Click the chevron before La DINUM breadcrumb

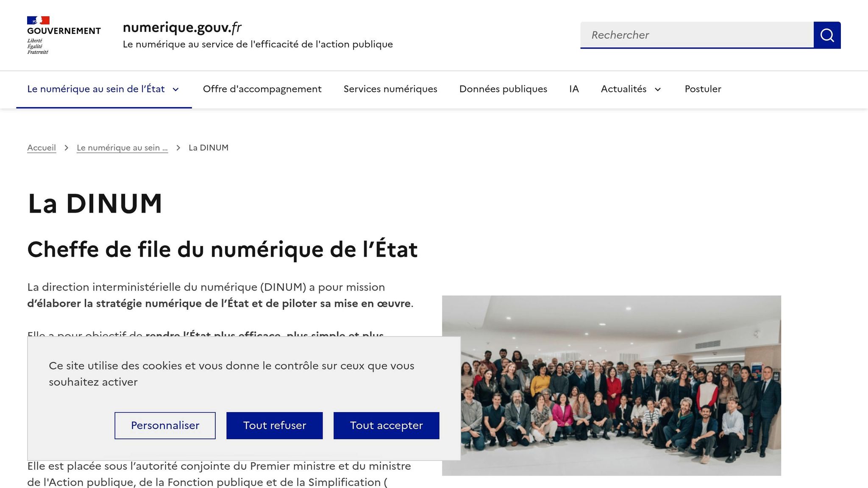[178, 148]
